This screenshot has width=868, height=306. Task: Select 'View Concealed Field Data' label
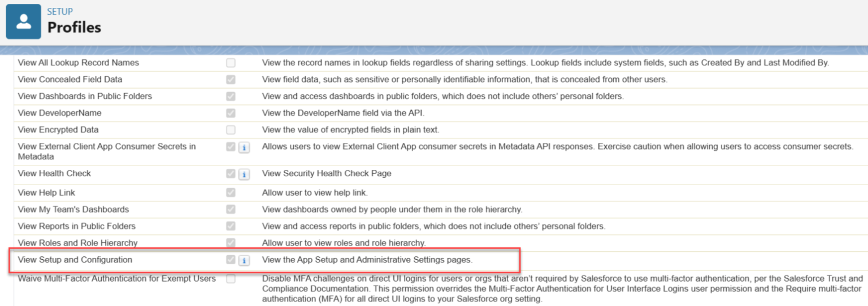70,80
